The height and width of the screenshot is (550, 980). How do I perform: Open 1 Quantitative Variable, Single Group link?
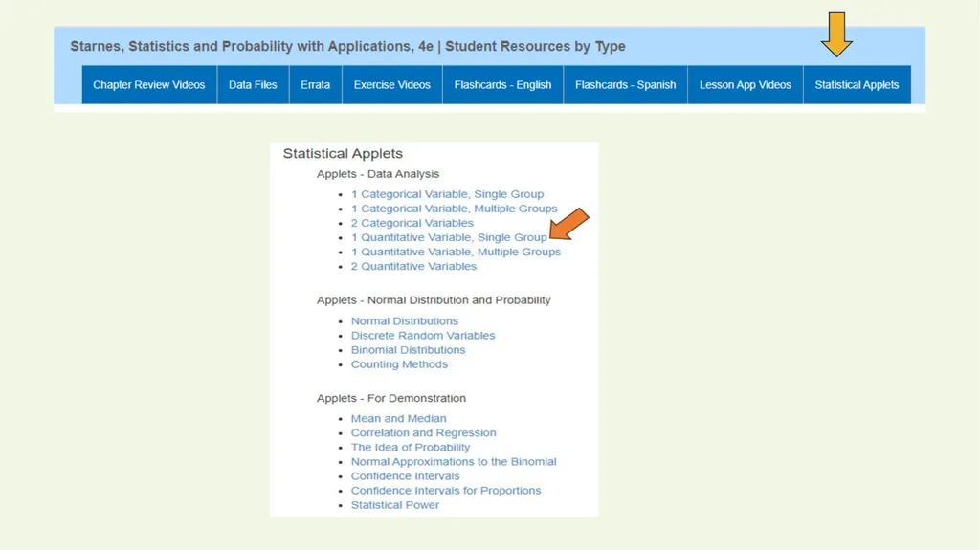(x=449, y=237)
